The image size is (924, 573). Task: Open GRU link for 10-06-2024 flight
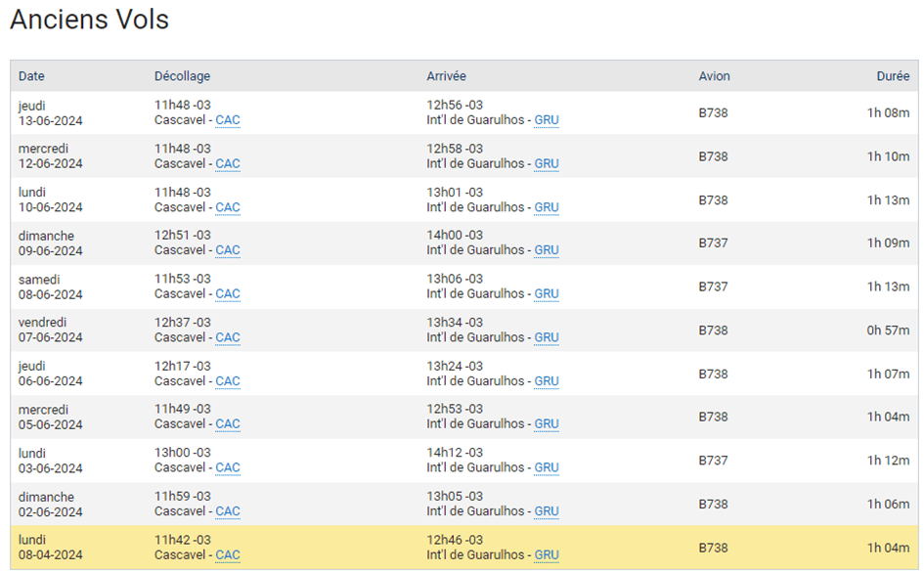coord(547,207)
